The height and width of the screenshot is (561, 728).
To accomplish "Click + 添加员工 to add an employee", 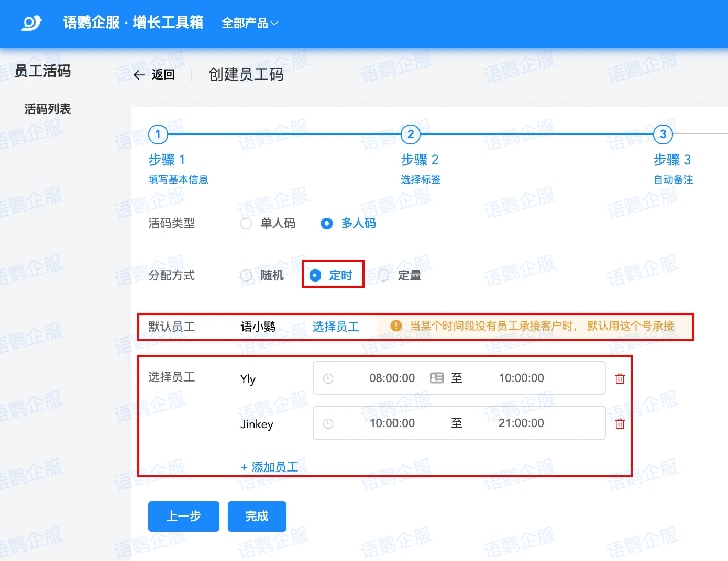I will pyautogui.click(x=269, y=467).
